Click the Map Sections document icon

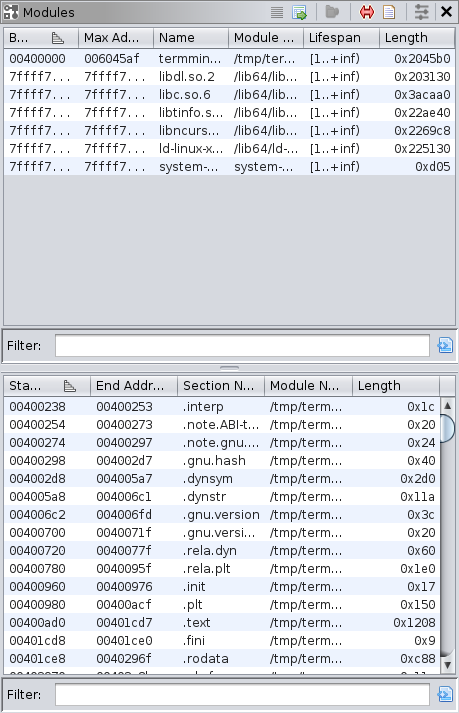click(389, 12)
